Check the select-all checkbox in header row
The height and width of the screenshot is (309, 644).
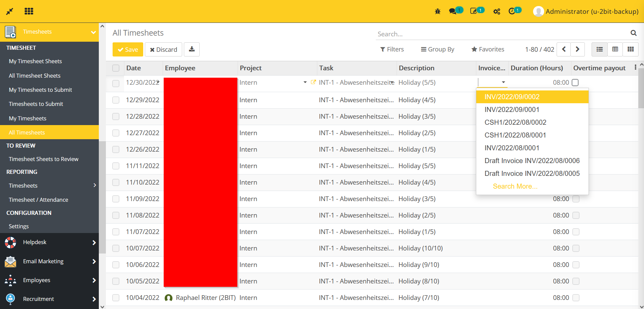tap(116, 68)
